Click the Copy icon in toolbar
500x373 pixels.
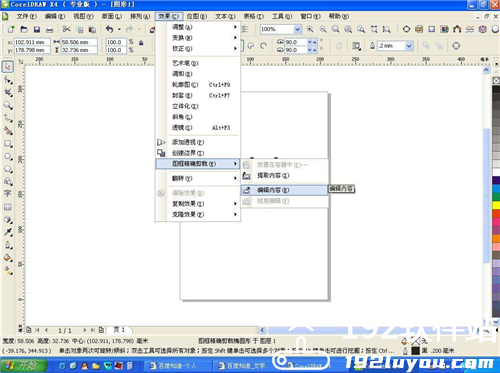80,29
